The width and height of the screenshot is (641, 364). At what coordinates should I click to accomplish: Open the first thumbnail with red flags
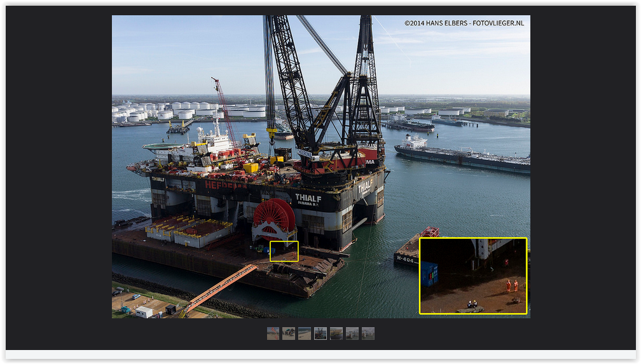tap(273, 334)
